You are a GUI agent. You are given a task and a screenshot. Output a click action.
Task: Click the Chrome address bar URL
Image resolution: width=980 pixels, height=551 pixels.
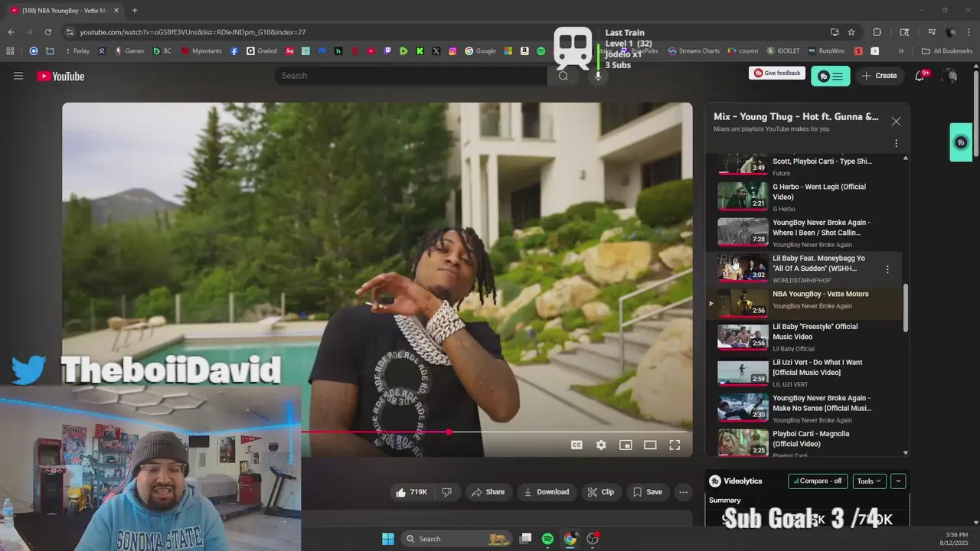click(193, 32)
